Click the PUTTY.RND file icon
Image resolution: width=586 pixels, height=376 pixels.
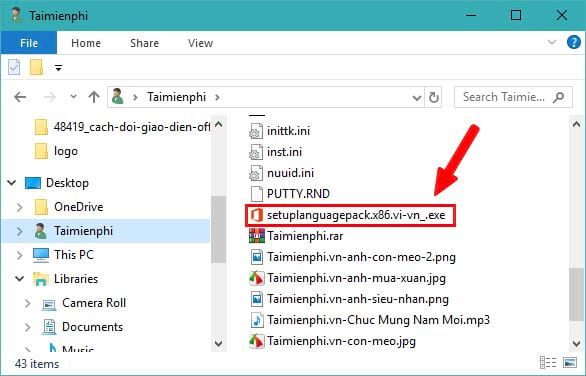(256, 194)
